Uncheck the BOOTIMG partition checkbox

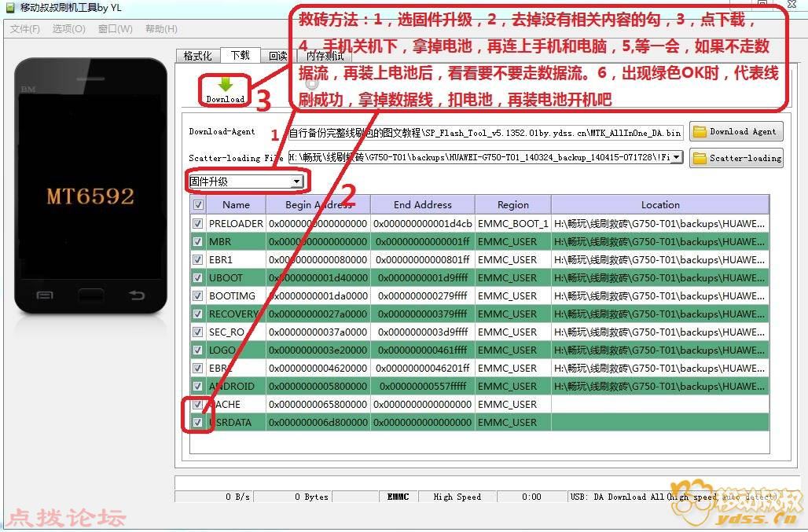click(197, 295)
